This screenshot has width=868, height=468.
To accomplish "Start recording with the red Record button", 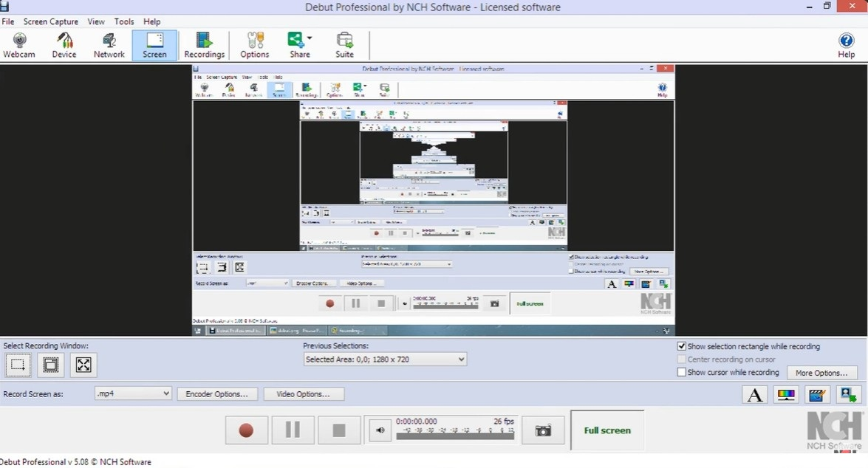I will click(x=246, y=430).
